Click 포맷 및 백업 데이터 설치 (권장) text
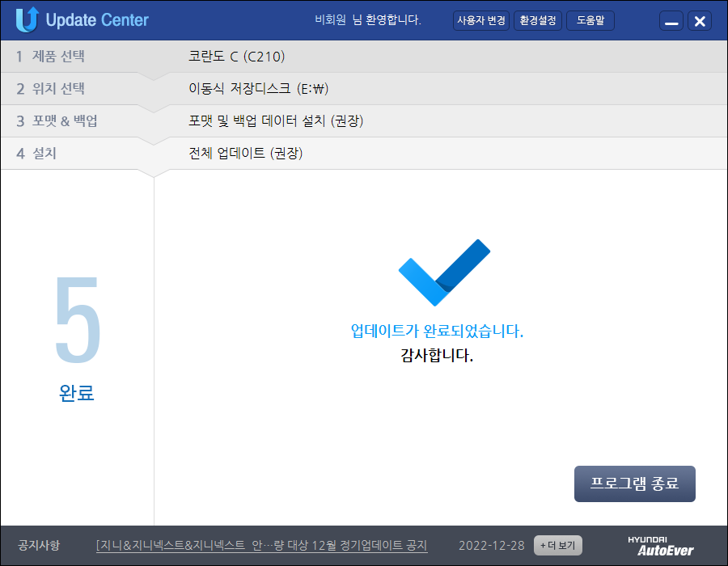 tap(276, 121)
